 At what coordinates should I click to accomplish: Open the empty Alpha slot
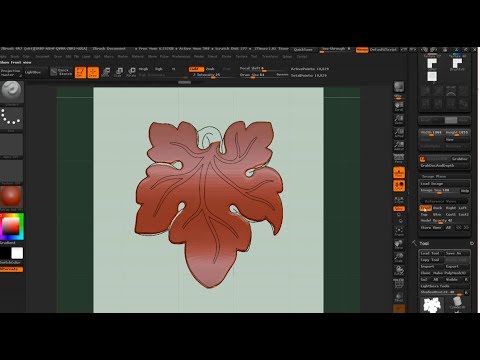[x=11, y=144]
